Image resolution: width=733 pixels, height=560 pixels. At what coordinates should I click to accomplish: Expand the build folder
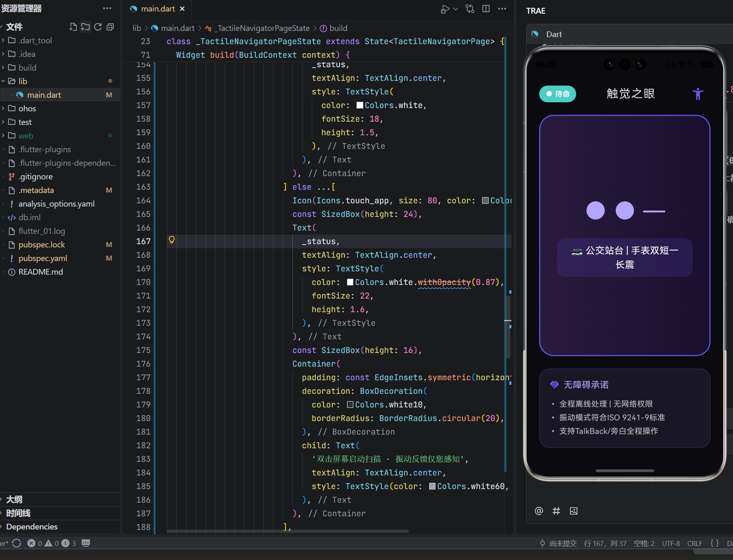click(60, 68)
